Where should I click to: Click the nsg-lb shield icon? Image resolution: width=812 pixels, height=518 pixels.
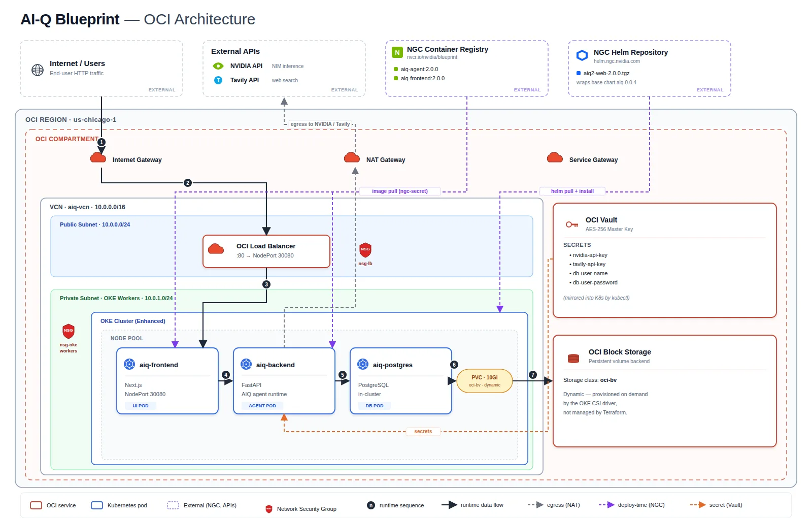coord(365,250)
